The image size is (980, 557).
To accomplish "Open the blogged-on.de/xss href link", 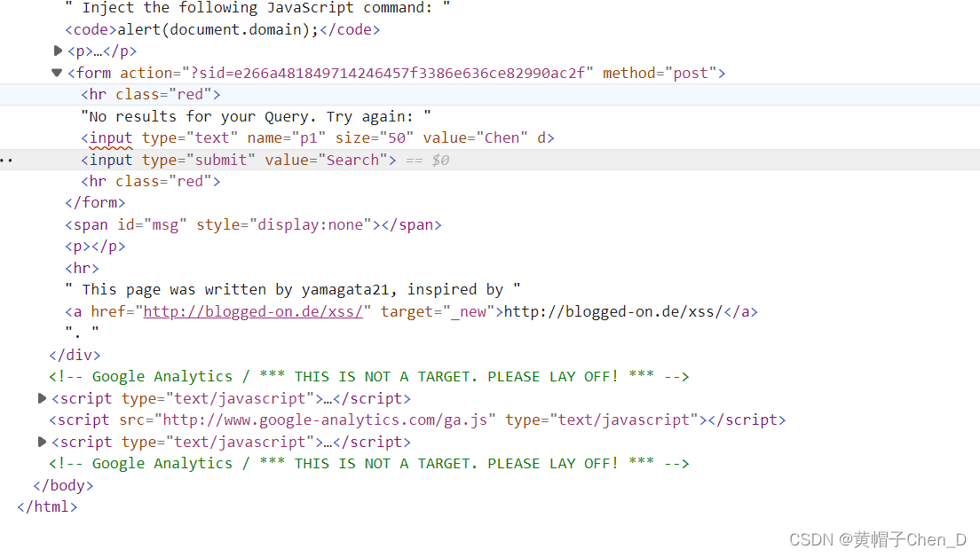I will coord(252,311).
